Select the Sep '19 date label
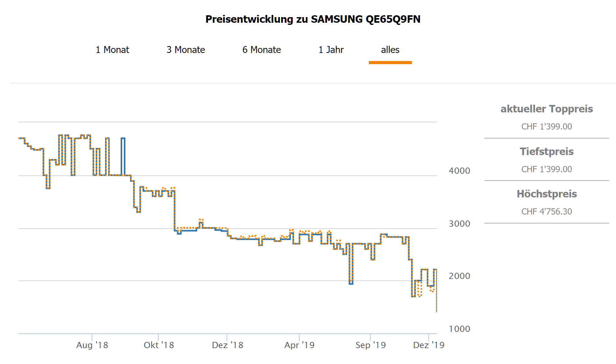 tap(371, 345)
